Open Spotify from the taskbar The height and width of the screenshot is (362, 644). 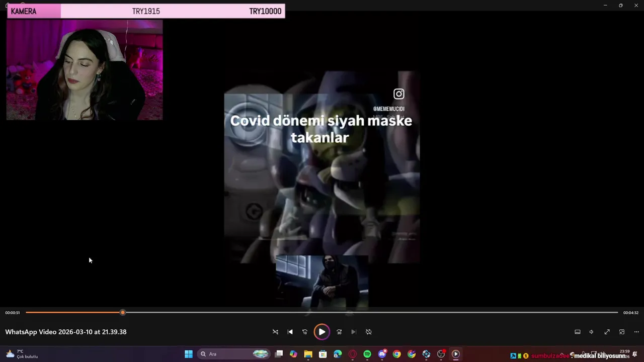(x=367, y=354)
